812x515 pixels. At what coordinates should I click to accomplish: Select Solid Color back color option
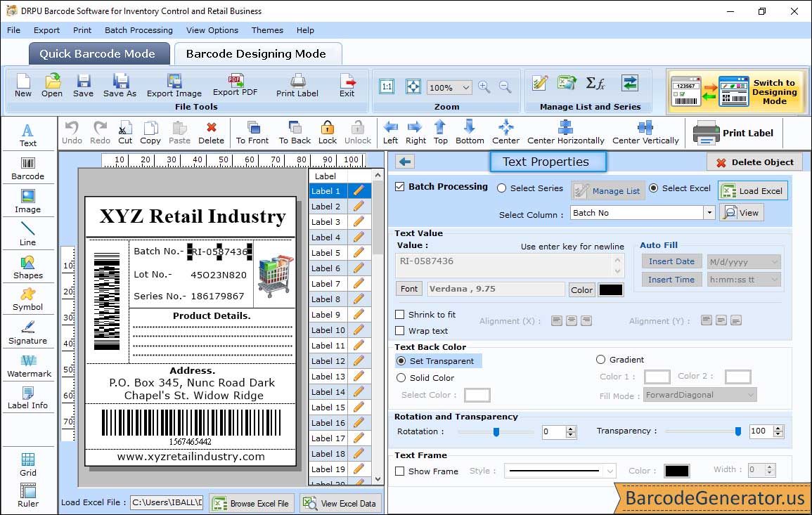click(x=401, y=378)
